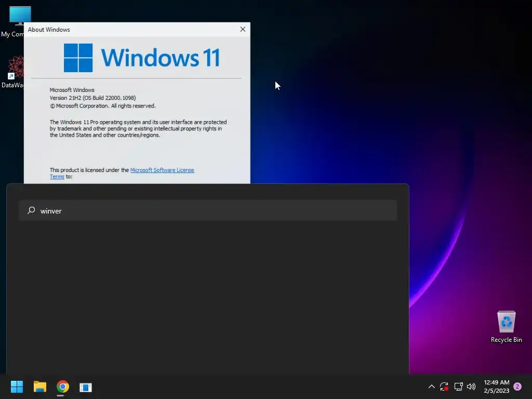This screenshot has height=399, width=532.
Task: Open the clock and date 12:49 AM
Action: point(496,387)
